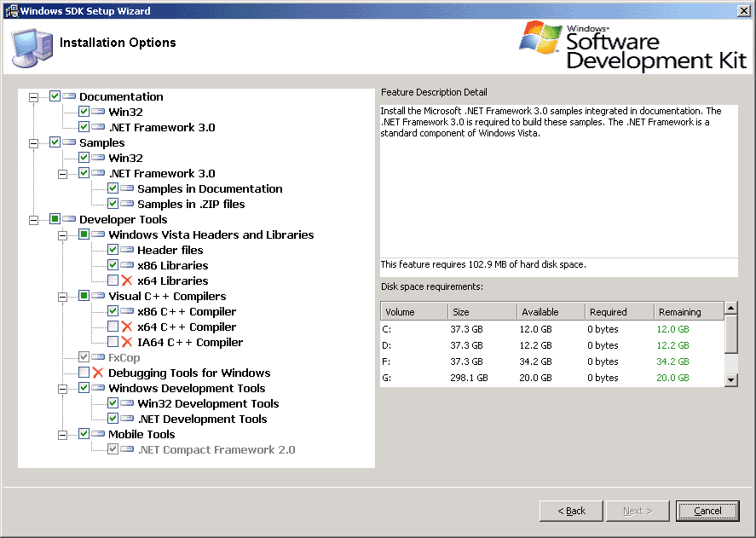Screen dimensions: 756x538
Task: Click the computer icon in the Installation Options header
Action: click(32, 47)
